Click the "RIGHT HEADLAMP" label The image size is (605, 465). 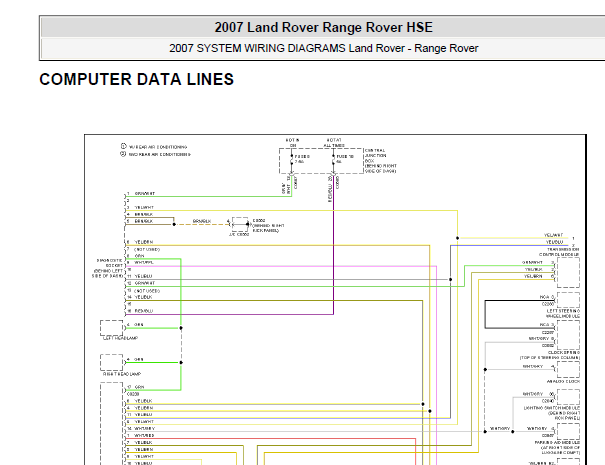pos(122,374)
